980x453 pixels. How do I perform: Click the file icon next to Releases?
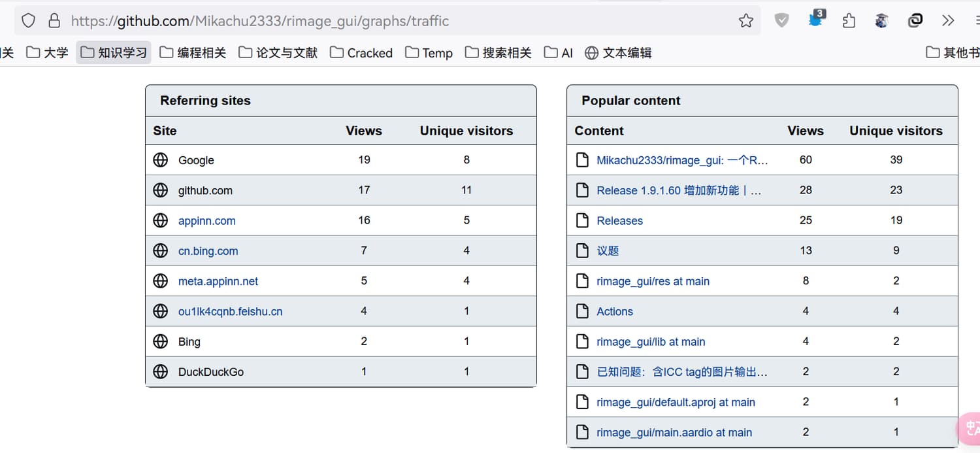[x=582, y=220]
